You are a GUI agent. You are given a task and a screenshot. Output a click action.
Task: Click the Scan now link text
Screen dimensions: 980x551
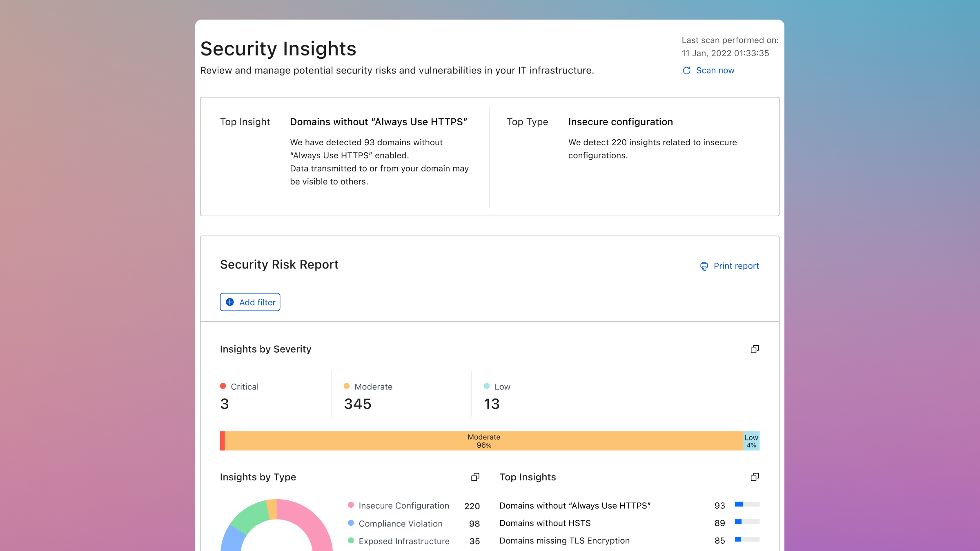[715, 71]
